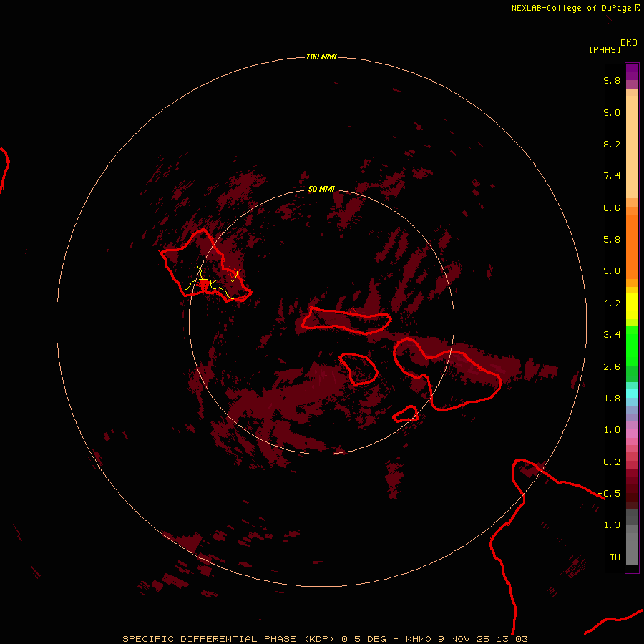Click the bright green segment near 3.4

[x=632, y=345]
